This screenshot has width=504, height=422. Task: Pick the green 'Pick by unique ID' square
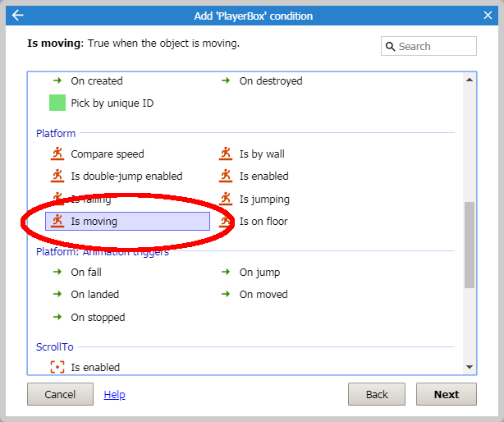pyautogui.click(x=57, y=103)
